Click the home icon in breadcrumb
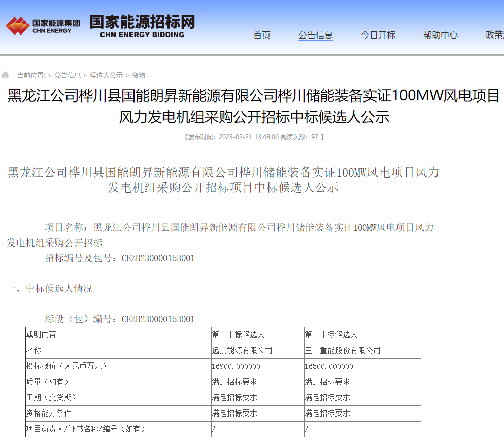This screenshot has height=444, width=504. tap(5, 75)
